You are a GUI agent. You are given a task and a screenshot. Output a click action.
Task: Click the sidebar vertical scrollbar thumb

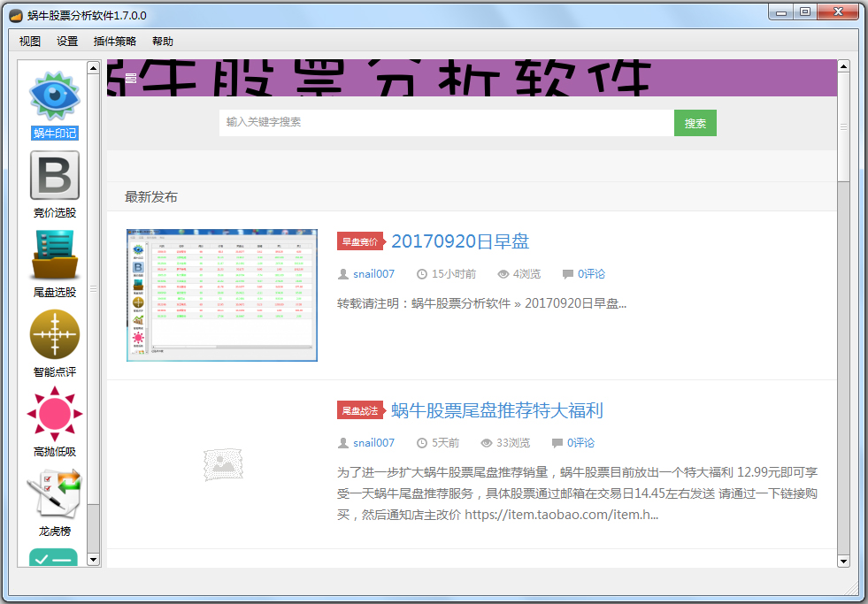(x=94, y=288)
